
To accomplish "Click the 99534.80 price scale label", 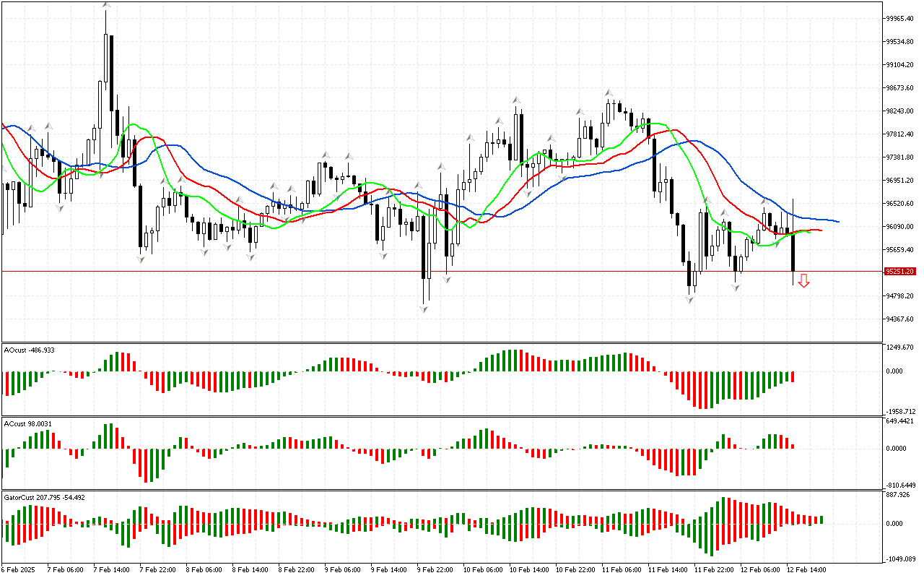I will [x=899, y=42].
